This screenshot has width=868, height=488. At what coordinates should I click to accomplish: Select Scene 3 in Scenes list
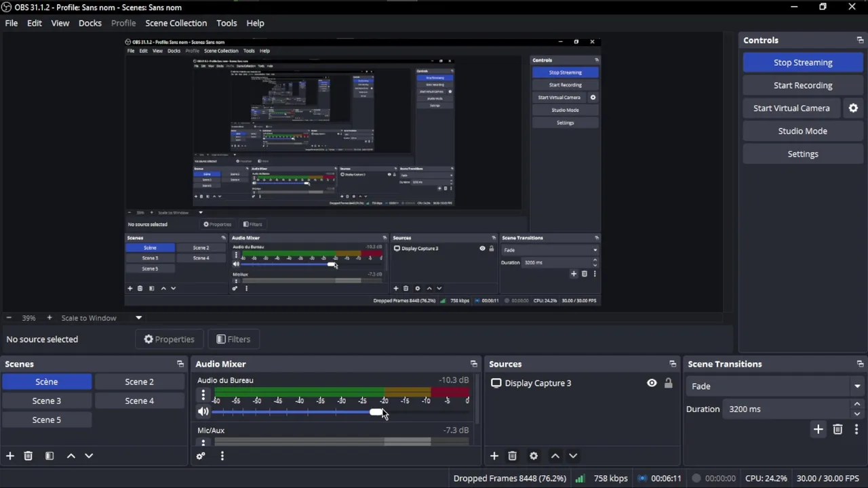pyautogui.click(x=47, y=401)
